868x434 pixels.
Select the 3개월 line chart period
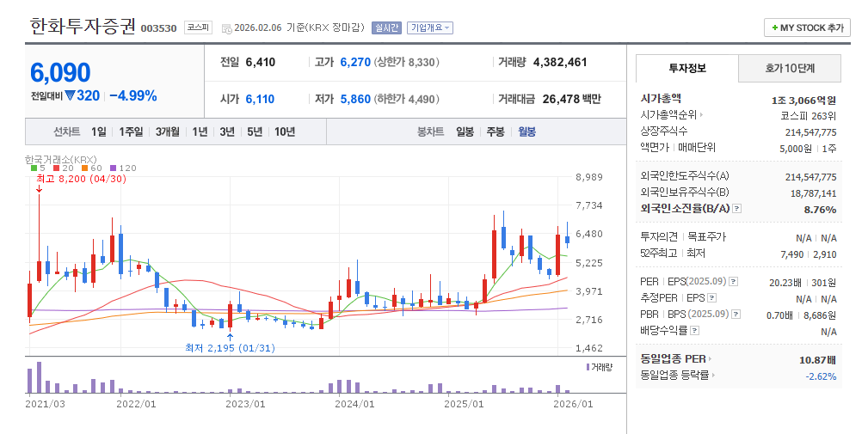(x=168, y=131)
